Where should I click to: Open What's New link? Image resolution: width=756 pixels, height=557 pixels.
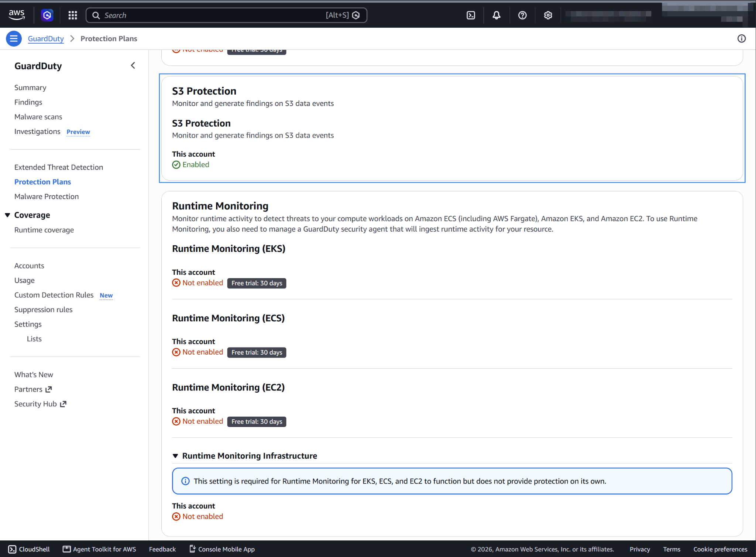click(34, 375)
